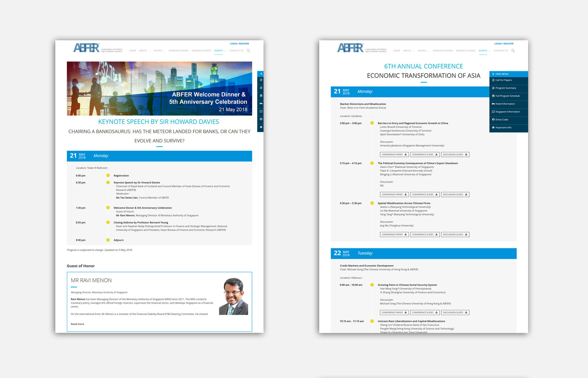Expand the ABOUT dropdown in right page navigation

tap(408, 51)
